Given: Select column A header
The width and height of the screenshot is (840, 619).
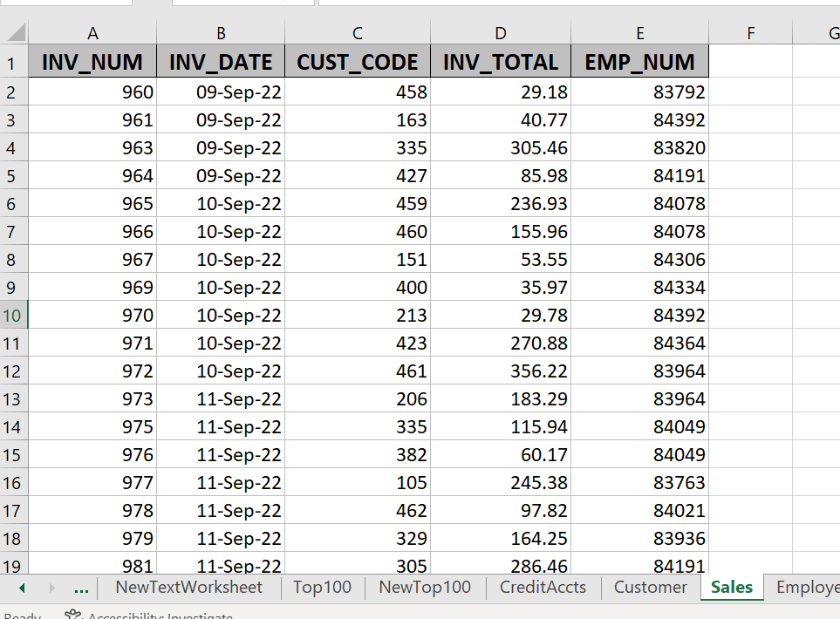Looking at the screenshot, I should pyautogui.click(x=92, y=33).
